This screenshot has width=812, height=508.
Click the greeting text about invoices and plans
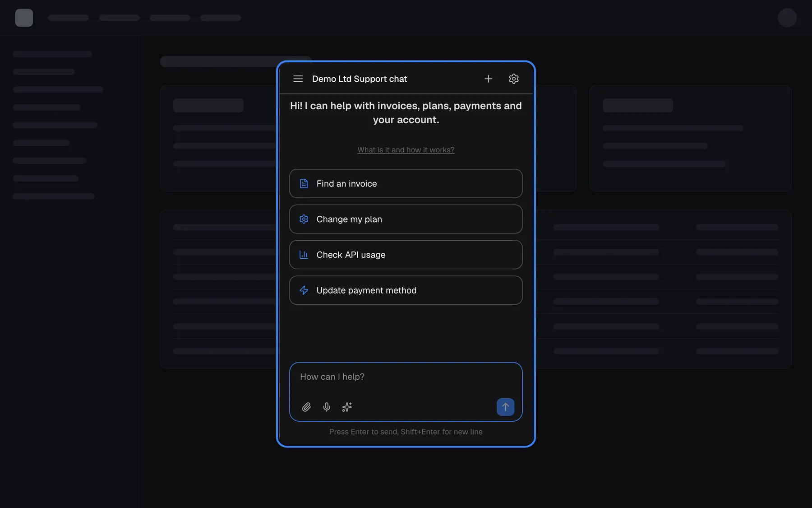point(406,112)
